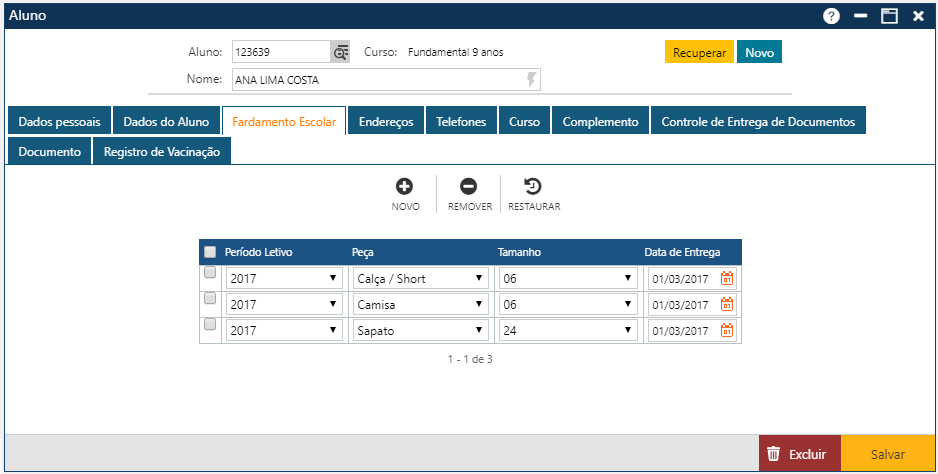Open Período Letivo dropdown in first row
The height and width of the screenshot is (474, 938).
click(283, 279)
